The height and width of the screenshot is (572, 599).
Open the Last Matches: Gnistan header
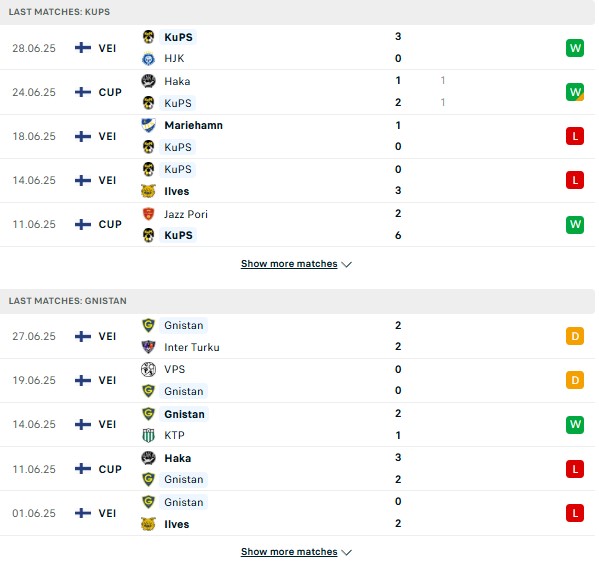tap(68, 301)
